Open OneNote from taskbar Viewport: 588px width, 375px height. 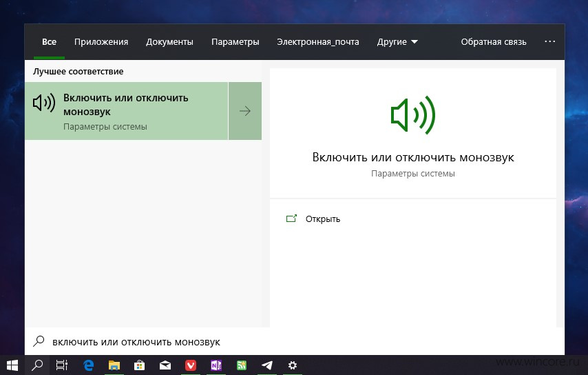(216, 365)
